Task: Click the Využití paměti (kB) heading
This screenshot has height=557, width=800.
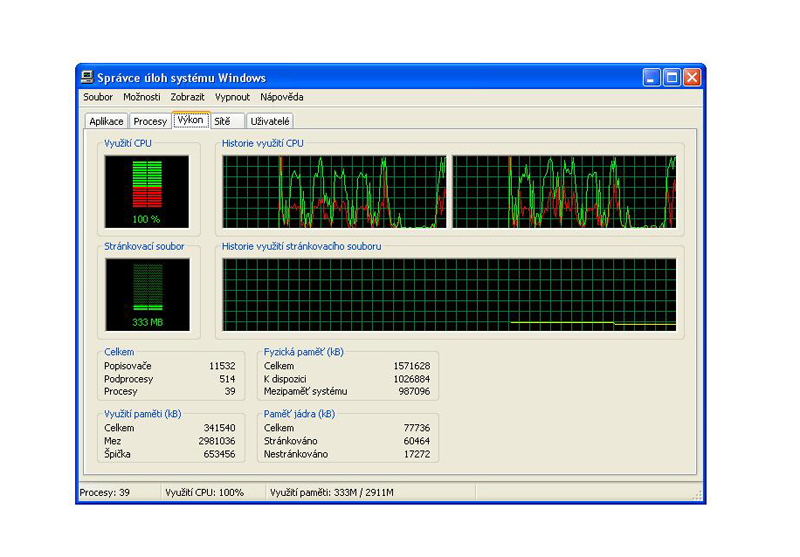Action: [143, 414]
